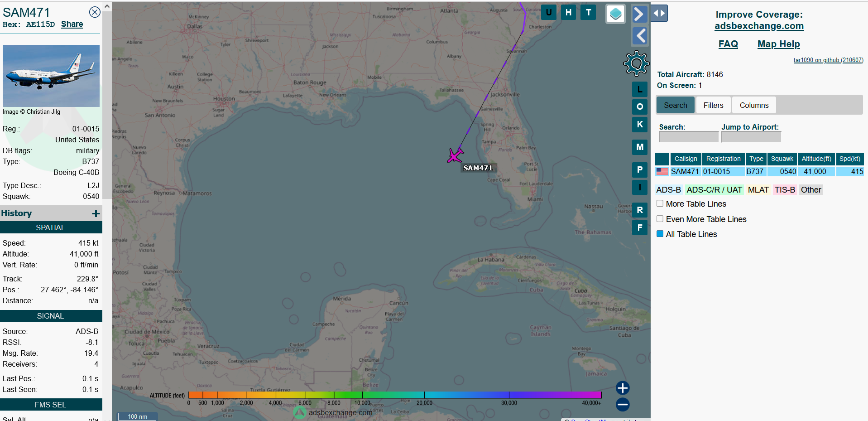Select the SAM471 aircraft icon on map
Viewport: 868px width, 421px height.
[455, 155]
